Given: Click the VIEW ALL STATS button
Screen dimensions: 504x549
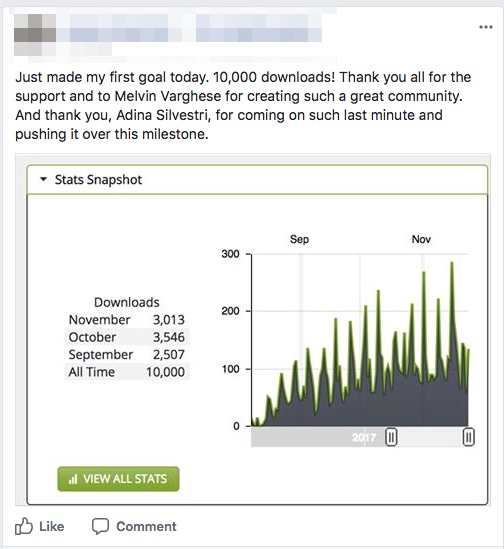Looking at the screenshot, I should pyautogui.click(x=118, y=479).
